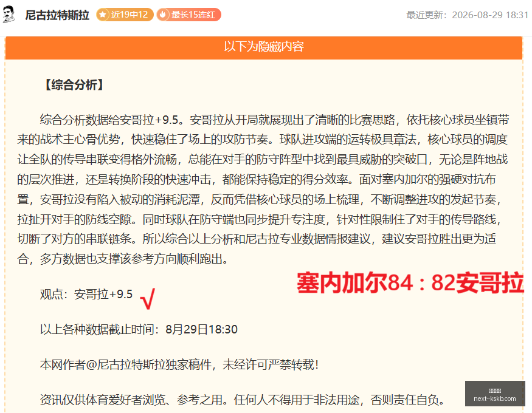The image size is (532, 413).
Task: Click the 最近更新 timestamp text
Action: pyautogui.click(x=467, y=15)
